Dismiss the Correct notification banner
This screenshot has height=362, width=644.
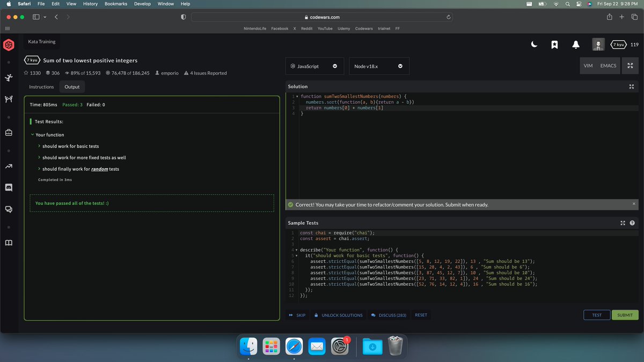click(x=634, y=204)
